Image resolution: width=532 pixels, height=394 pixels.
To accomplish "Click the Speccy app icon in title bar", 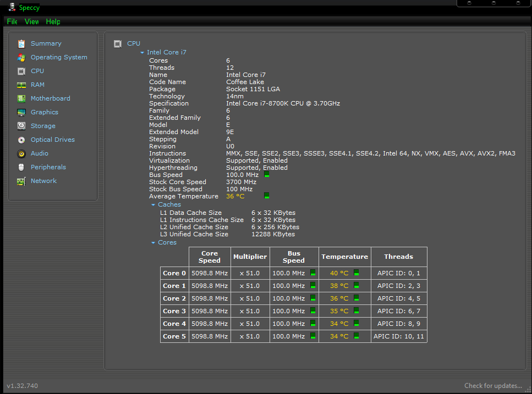I will coord(12,7).
